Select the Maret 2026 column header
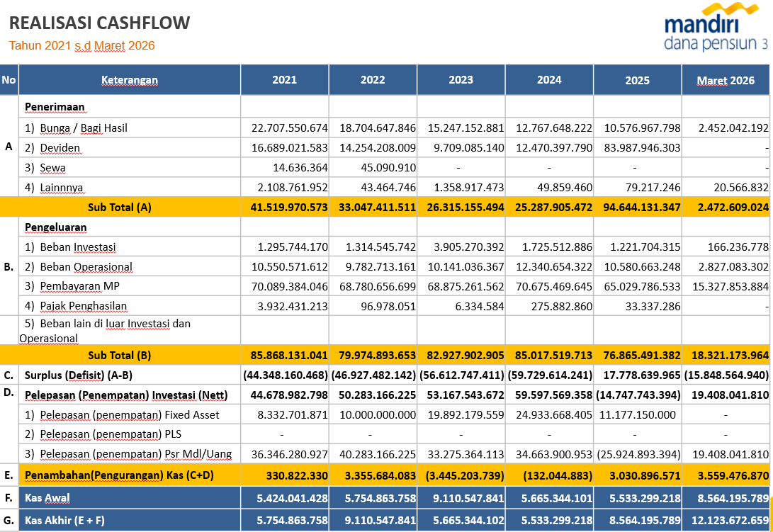773x532 pixels. pos(726,80)
